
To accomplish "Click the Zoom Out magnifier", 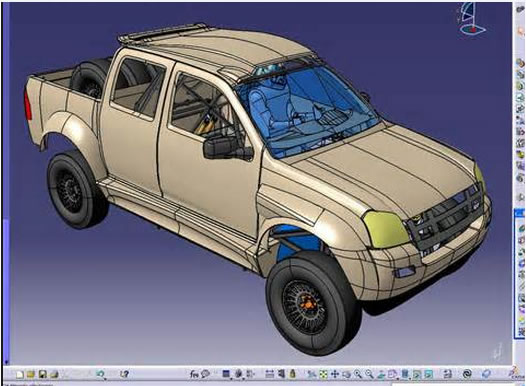I will 369,374.
